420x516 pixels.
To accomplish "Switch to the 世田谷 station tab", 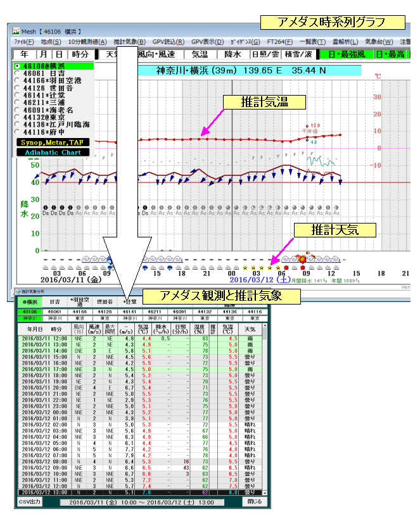I will [105, 302].
